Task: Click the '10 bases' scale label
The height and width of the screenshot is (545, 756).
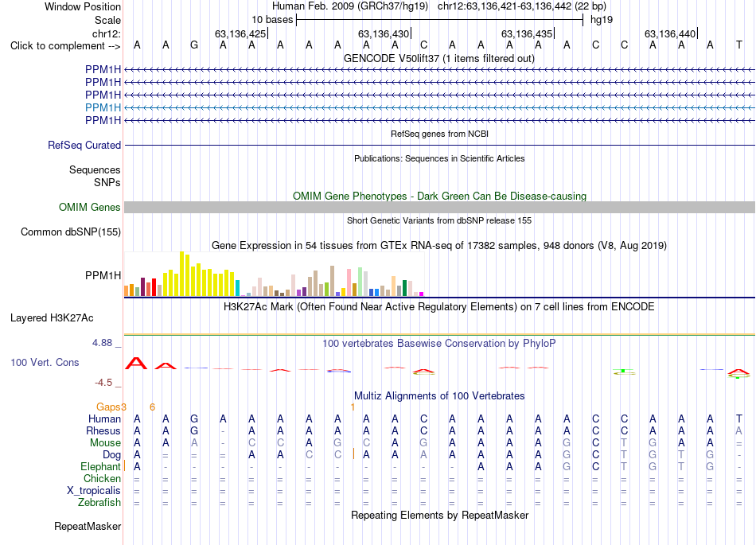Action: [272, 20]
